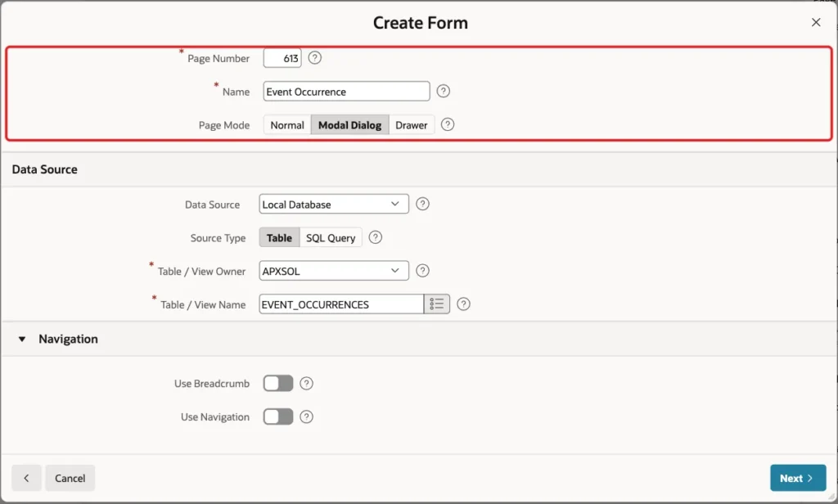The image size is (838, 504).
Task: Go back with the previous arrow button
Action: click(26, 478)
